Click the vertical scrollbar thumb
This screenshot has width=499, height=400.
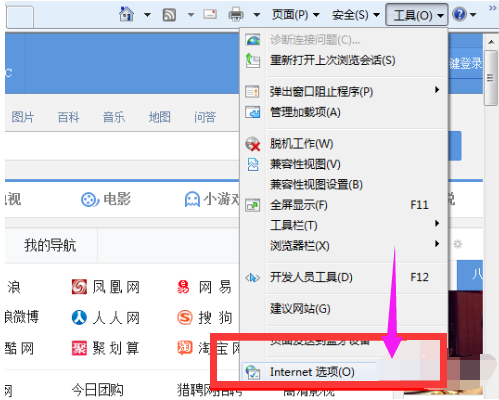pos(490,78)
